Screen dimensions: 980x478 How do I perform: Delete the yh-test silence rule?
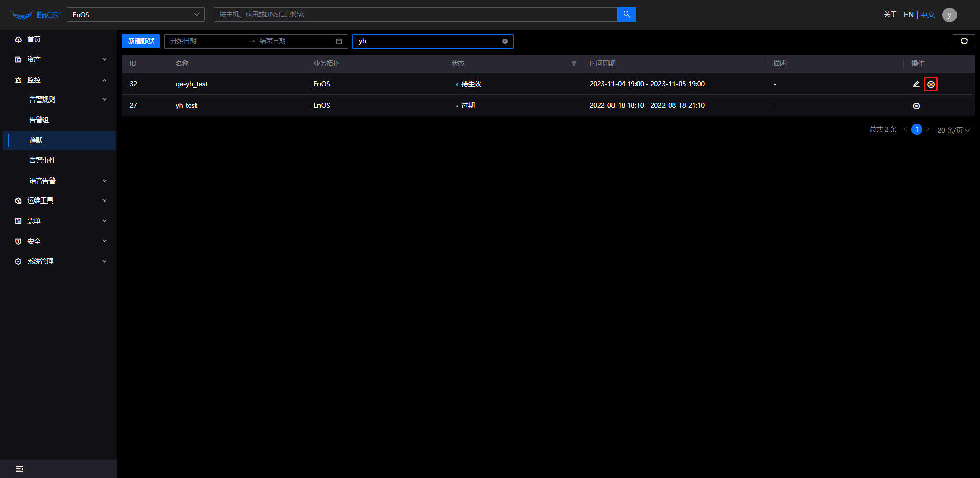(916, 106)
